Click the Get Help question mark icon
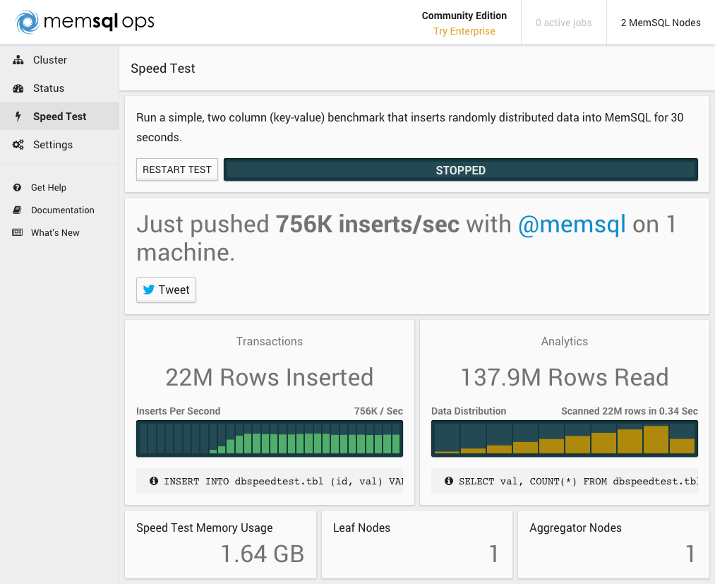 pyautogui.click(x=17, y=187)
